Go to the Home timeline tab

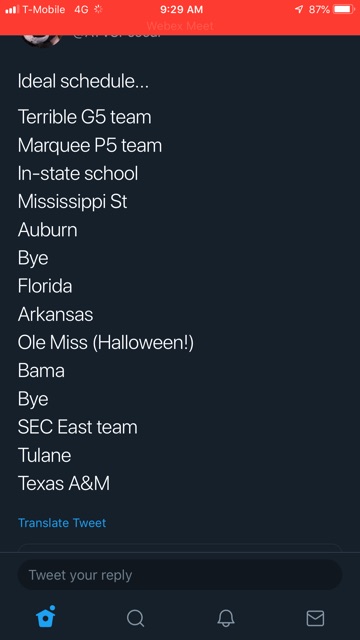click(45, 617)
